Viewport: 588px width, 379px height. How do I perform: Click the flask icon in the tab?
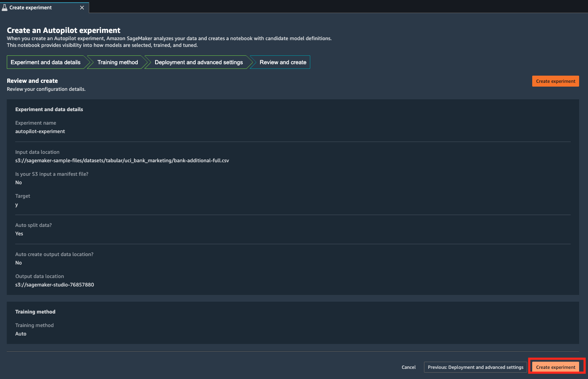(x=5, y=8)
